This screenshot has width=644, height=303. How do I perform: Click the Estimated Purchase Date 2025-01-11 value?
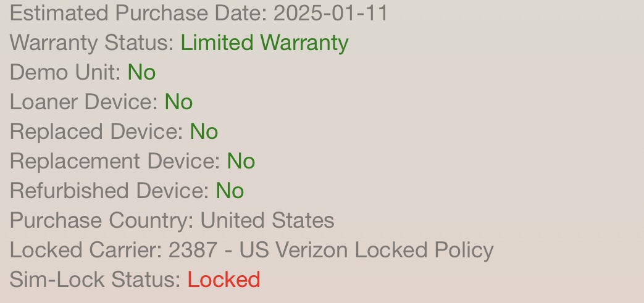click(x=330, y=13)
